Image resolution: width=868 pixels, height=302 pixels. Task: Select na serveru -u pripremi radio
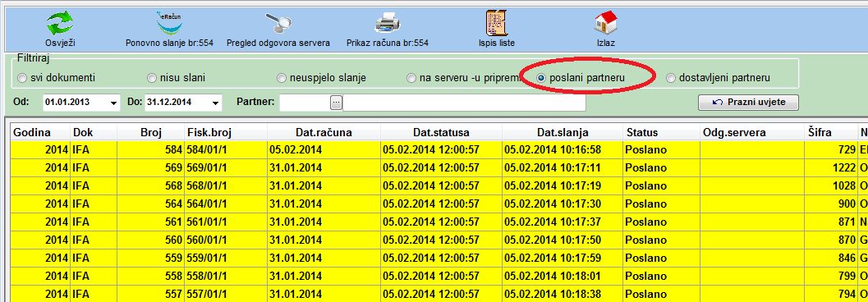pyautogui.click(x=411, y=79)
